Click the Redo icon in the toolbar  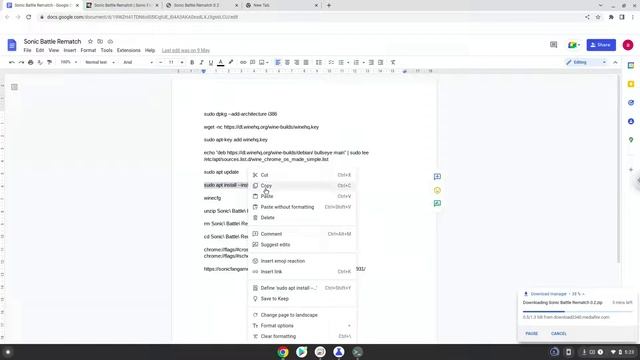pyautogui.click(x=21, y=62)
